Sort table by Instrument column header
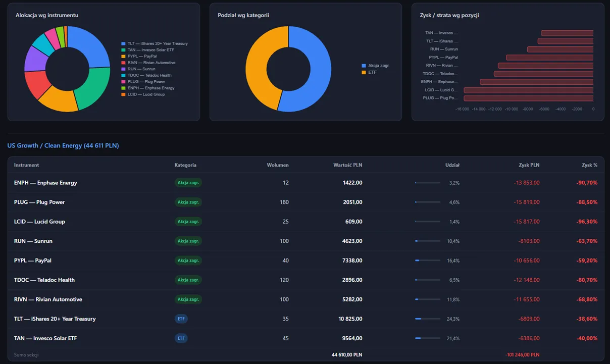The image size is (610, 364). (x=26, y=165)
